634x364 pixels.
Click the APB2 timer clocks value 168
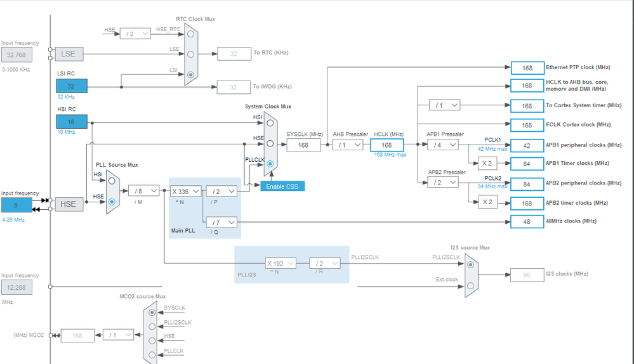pyautogui.click(x=527, y=204)
